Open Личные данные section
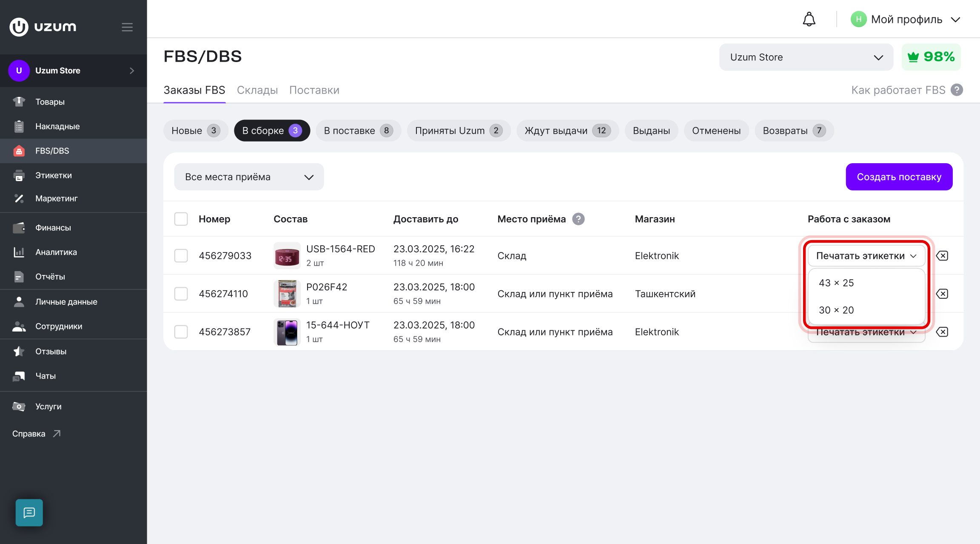The height and width of the screenshot is (544, 980). (73, 302)
